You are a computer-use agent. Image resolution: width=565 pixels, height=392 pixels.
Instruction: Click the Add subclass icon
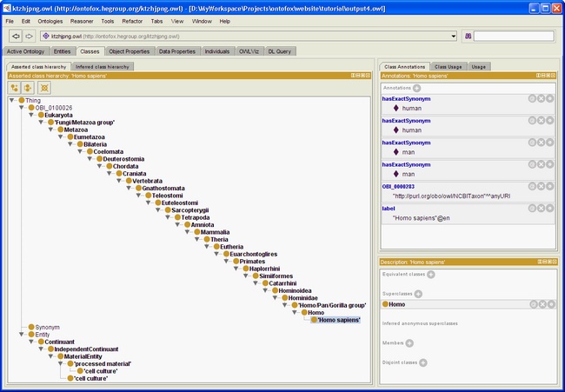click(x=15, y=88)
